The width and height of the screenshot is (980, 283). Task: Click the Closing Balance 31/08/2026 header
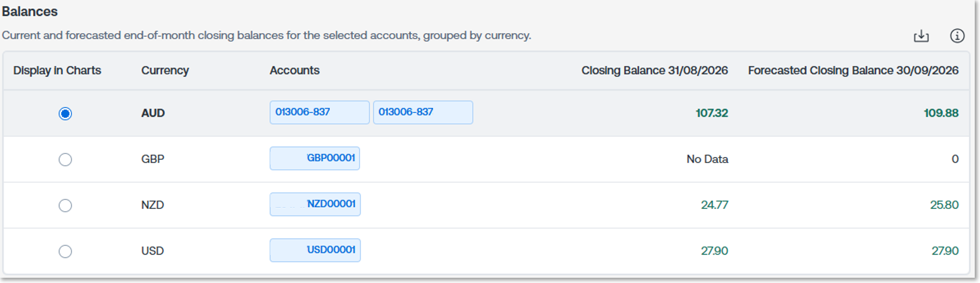pos(655,71)
